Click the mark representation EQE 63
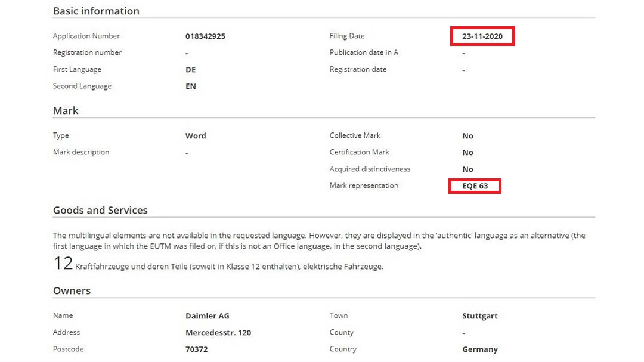This screenshot has width=644, height=362. [x=475, y=186]
